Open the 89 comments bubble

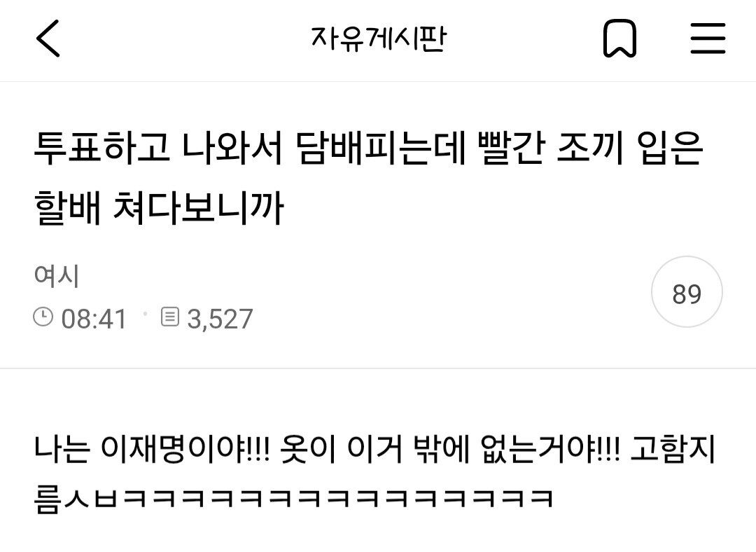coord(687,292)
